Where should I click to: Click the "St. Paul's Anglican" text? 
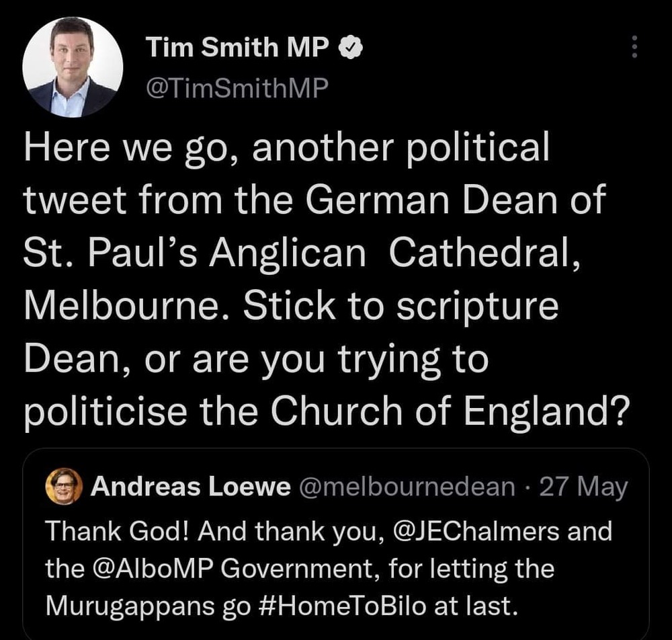pos(194,257)
